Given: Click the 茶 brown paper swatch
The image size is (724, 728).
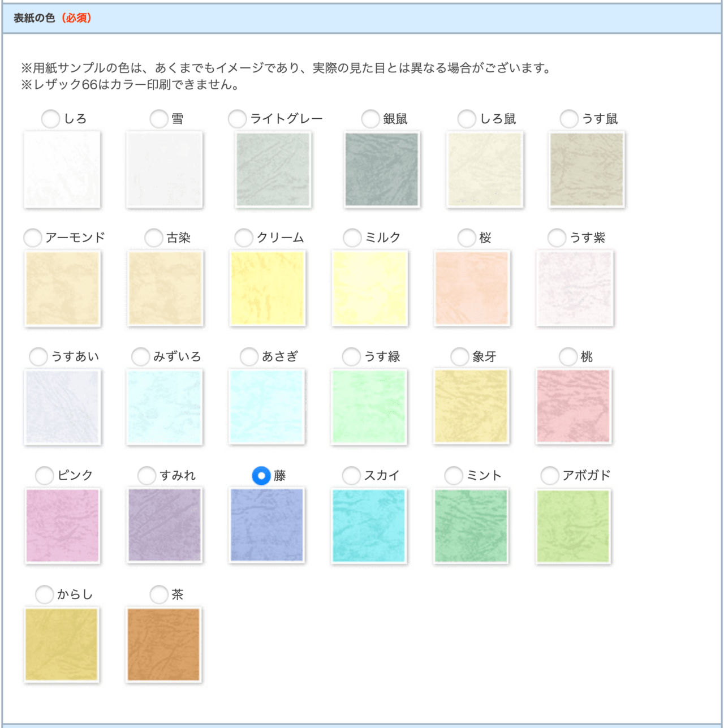Looking at the screenshot, I should pyautogui.click(x=164, y=644).
